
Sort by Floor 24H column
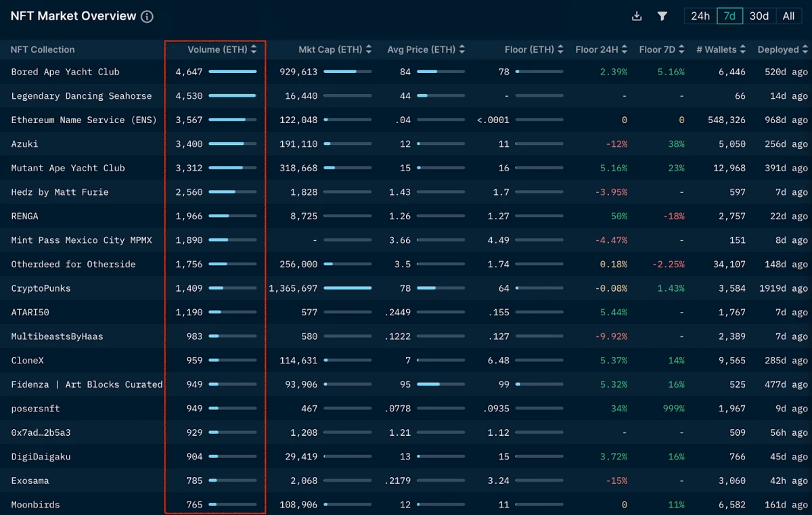pos(602,49)
